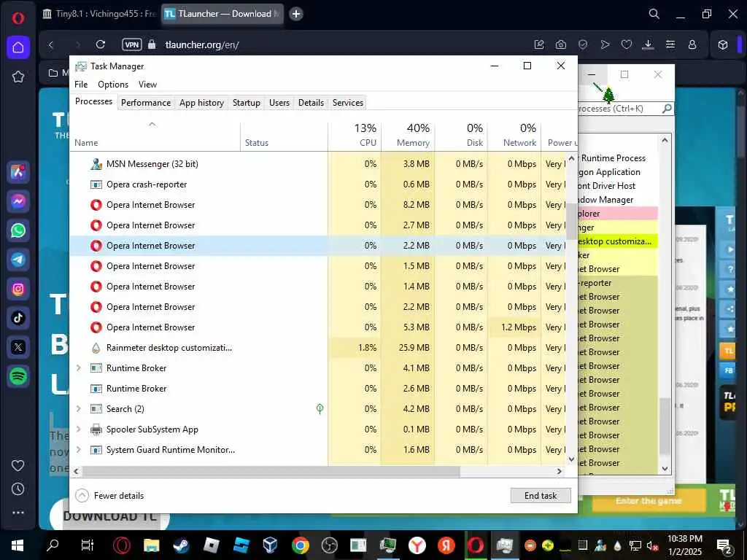
Task: Open Windows Start menu
Action: [18, 545]
